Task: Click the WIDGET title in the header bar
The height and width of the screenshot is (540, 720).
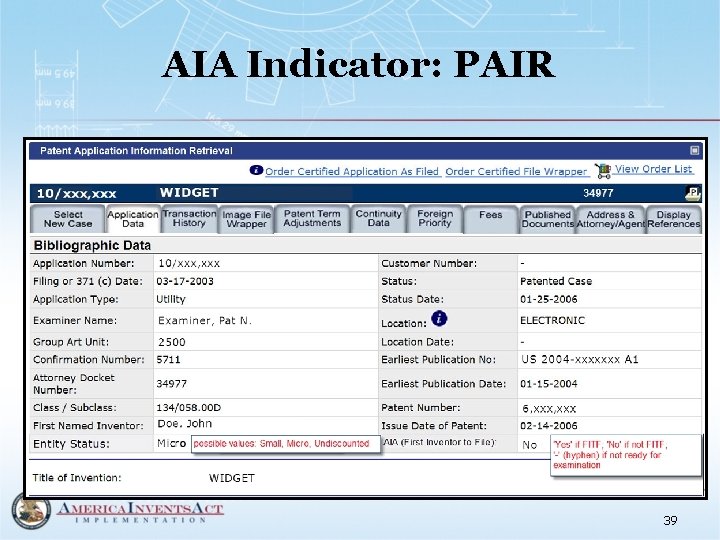Action: (189, 193)
